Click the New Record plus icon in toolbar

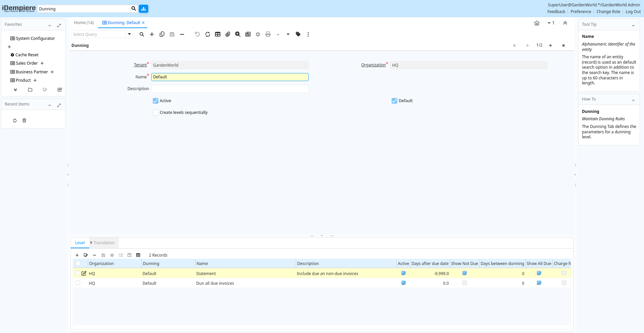pyautogui.click(x=152, y=34)
